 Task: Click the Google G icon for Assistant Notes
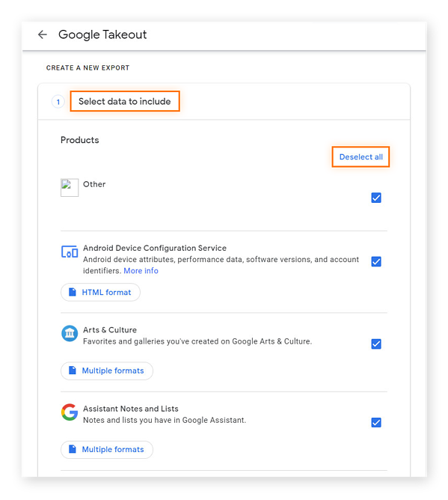[x=70, y=412]
